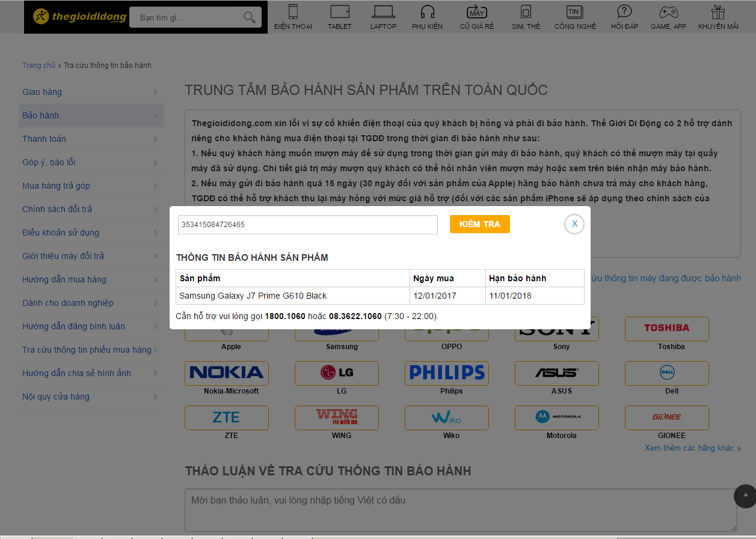This screenshot has height=539, width=756.
Task: Close the warranty info popup
Action: point(574,224)
